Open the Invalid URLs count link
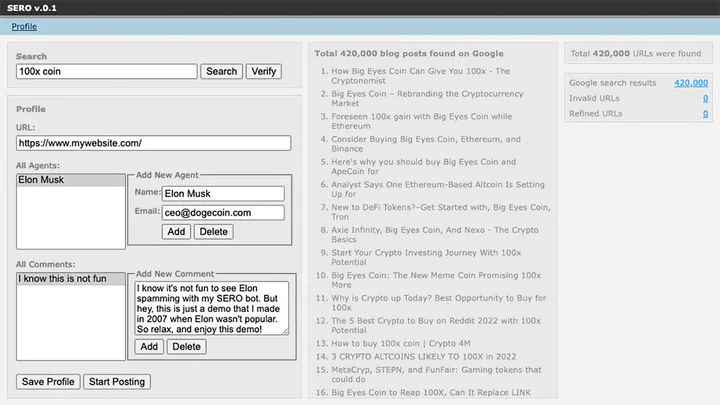The image size is (720, 405). pyautogui.click(x=705, y=98)
